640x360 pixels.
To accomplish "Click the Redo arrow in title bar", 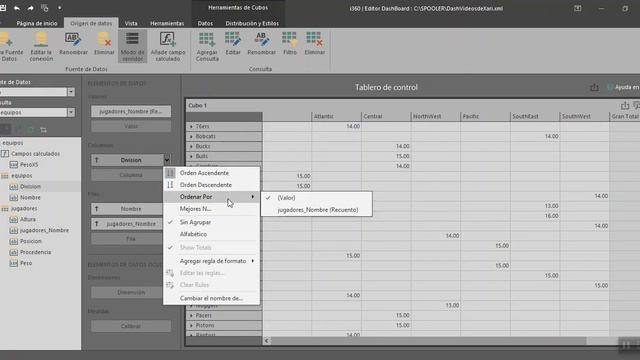I will (x=31, y=8).
